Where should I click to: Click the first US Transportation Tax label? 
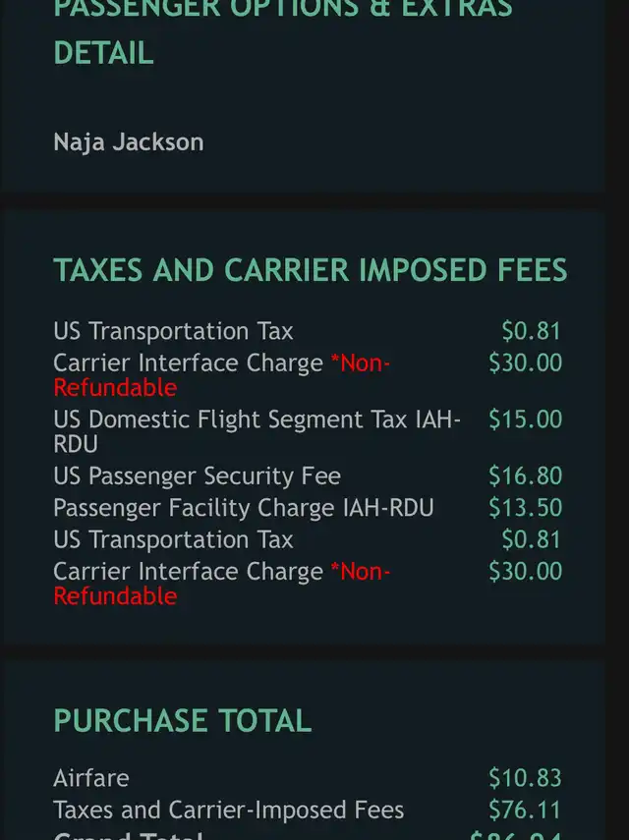(x=173, y=332)
